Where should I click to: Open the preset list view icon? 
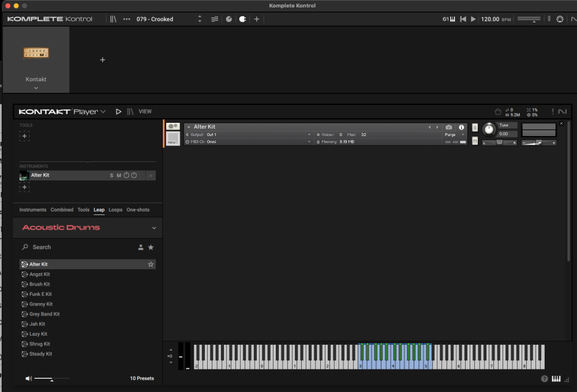[215, 19]
